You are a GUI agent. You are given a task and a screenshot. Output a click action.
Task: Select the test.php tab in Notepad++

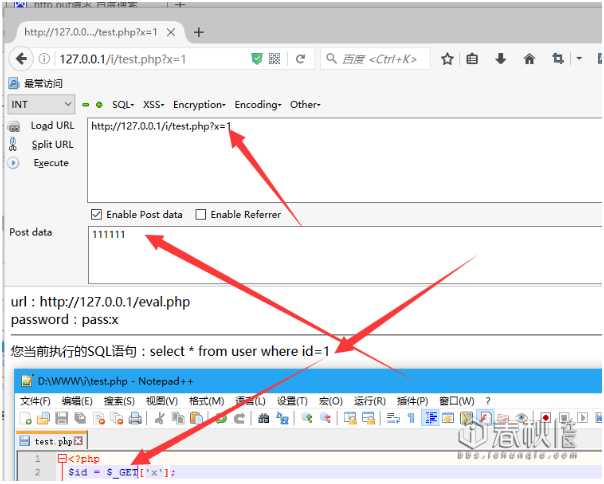(x=51, y=441)
